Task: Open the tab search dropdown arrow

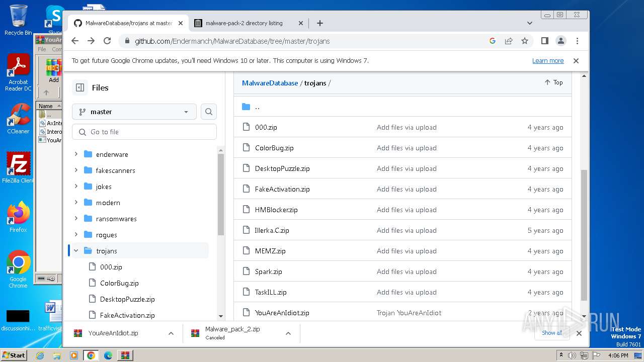Action: pos(529,23)
